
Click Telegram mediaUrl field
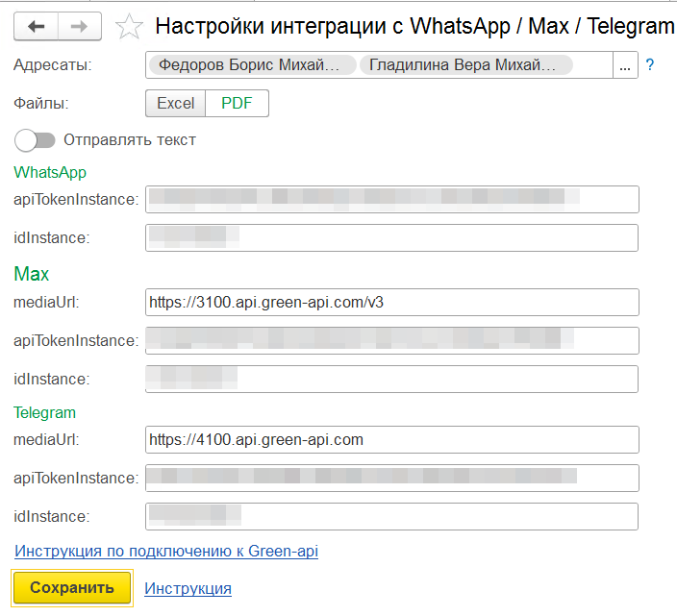[392, 439]
